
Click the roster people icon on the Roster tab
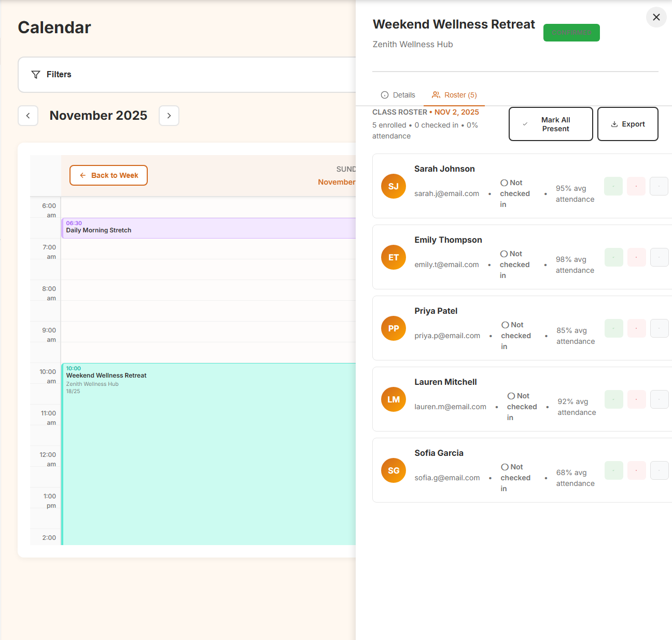[x=436, y=95]
